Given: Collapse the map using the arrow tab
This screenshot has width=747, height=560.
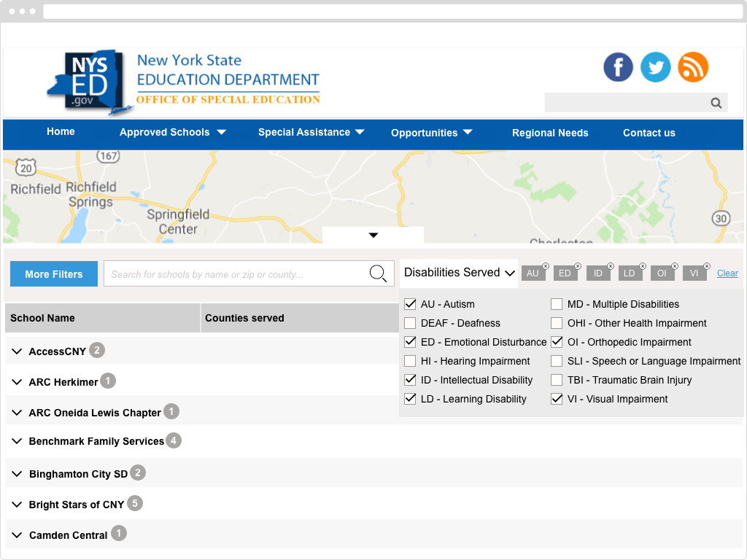Looking at the screenshot, I should pos(373,236).
